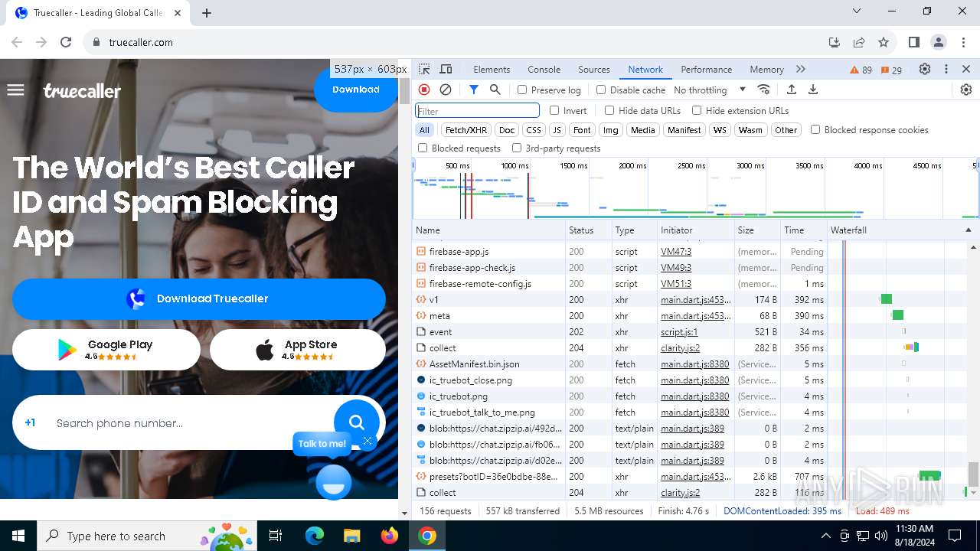The image size is (980, 551).
Task: Switch to Sources tab
Action: point(594,69)
